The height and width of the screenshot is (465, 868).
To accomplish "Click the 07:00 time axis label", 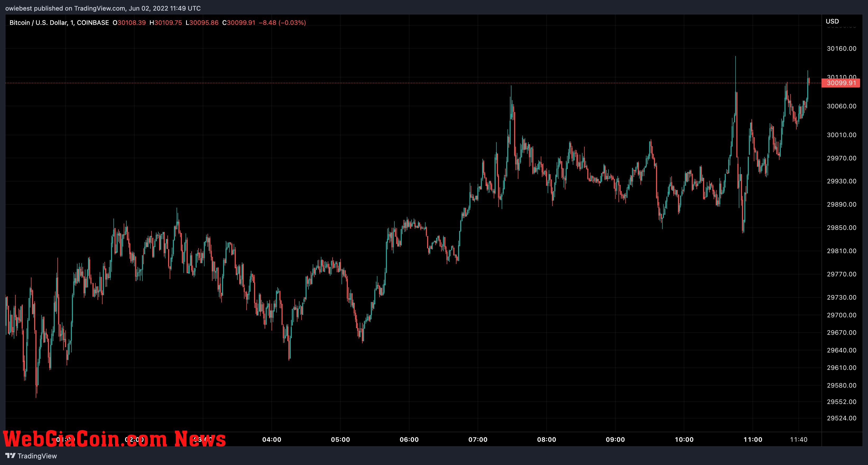I will coord(478,439).
